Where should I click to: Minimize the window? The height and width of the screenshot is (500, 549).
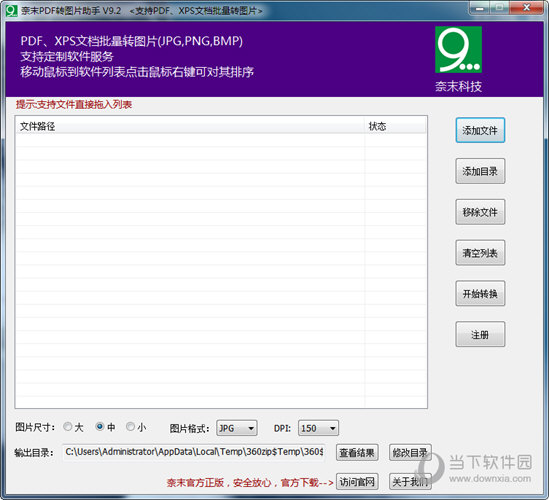(479, 8)
